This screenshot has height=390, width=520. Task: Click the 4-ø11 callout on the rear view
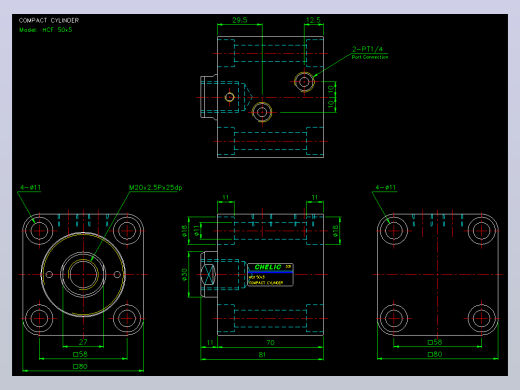[386, 187]
